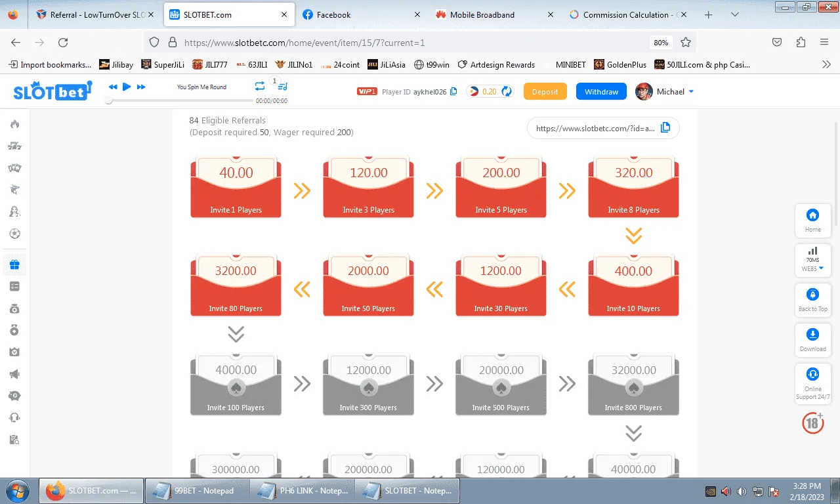Expand the Michael account dropdown

click(691, 92)
